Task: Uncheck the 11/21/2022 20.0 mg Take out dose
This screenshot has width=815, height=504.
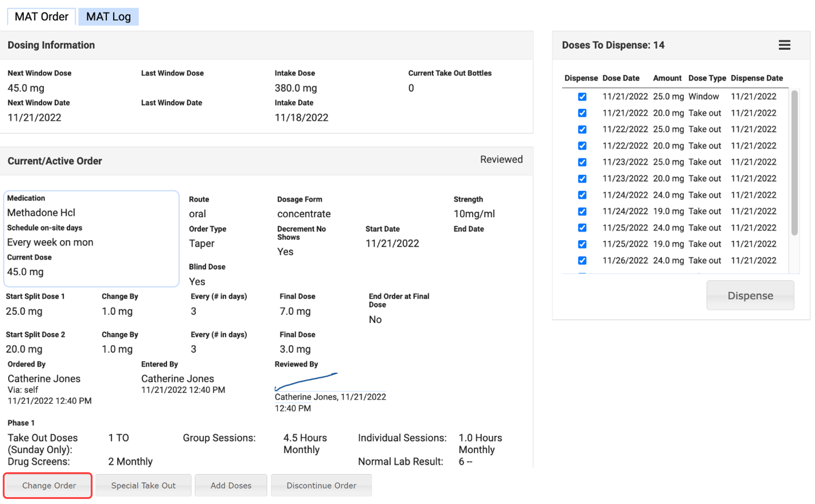Action: click(x=582, y=113)
